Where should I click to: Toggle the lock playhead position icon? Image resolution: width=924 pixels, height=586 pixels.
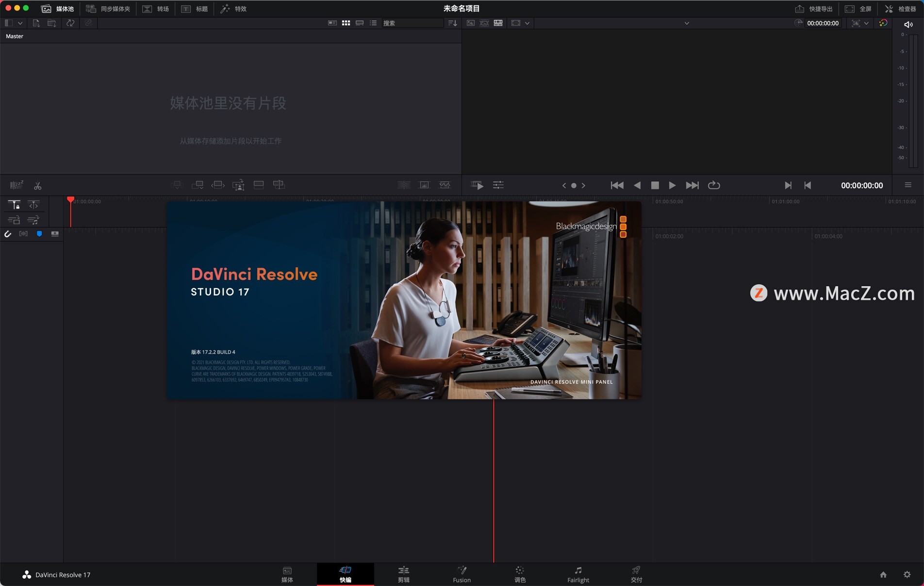(14, 205)
